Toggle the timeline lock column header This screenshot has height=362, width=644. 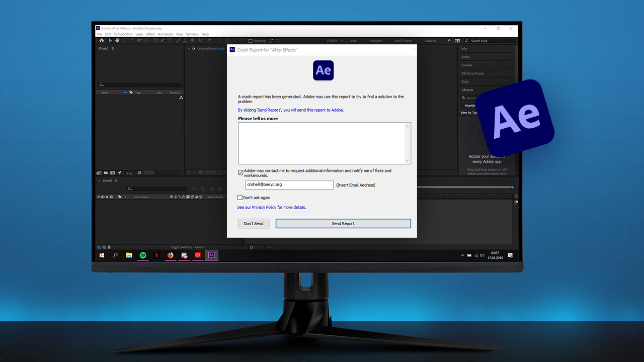coord(111,197)
